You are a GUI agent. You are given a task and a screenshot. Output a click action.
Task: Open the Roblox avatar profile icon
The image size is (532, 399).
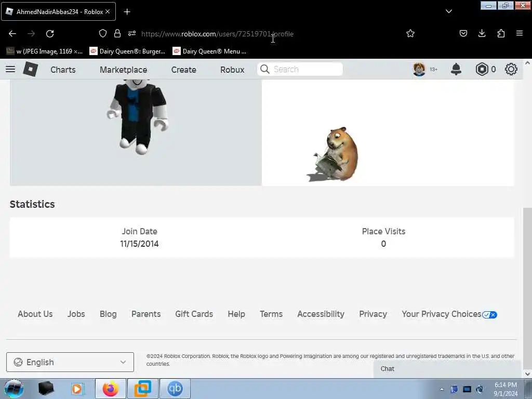(419, 69)
